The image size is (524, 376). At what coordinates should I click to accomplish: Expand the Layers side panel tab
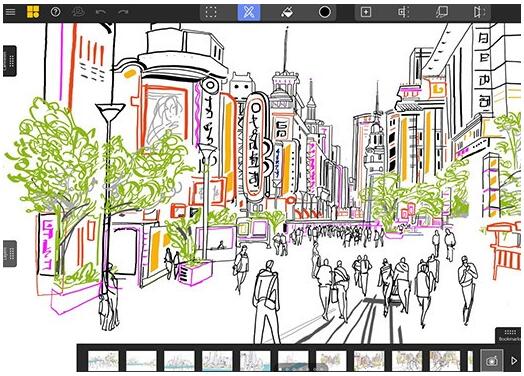[x=10, y=253]
